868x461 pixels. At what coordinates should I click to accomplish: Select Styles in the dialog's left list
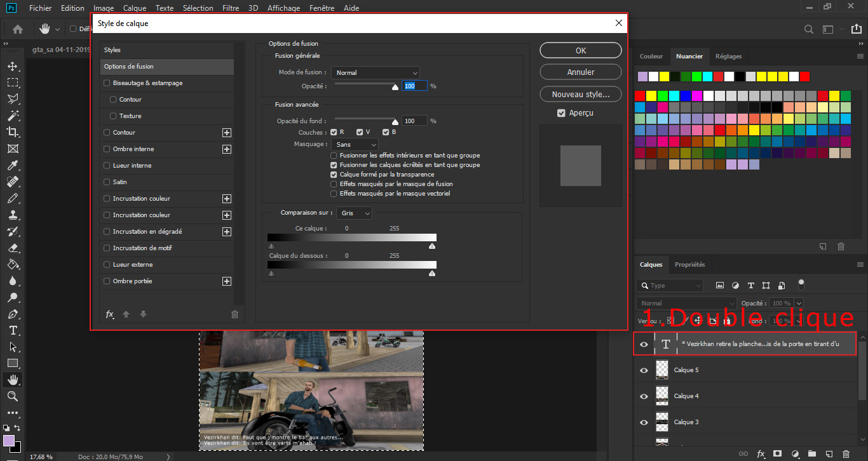(167, 50)
